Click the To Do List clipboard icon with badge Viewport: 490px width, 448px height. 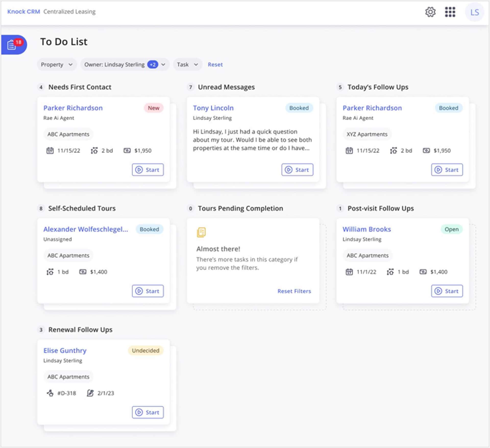(12, 44)
